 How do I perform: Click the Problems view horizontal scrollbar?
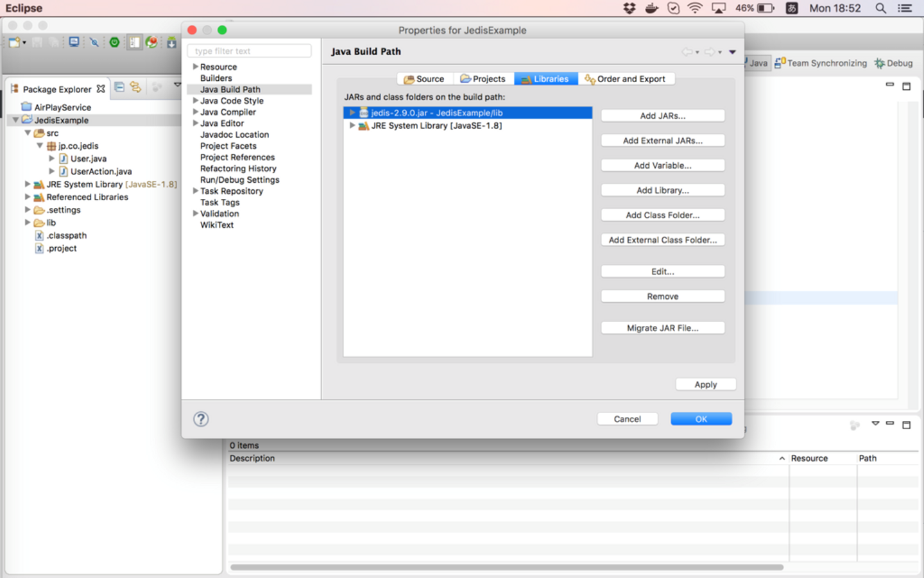point(507,567)
